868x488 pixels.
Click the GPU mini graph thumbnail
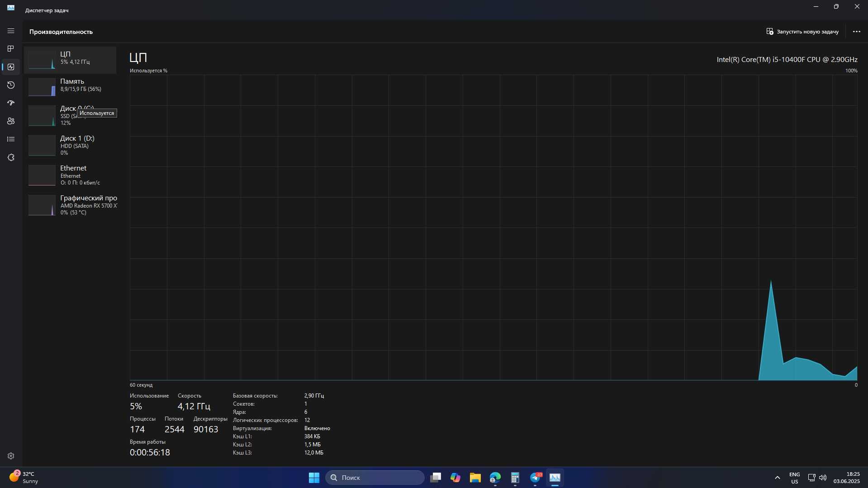[42, 205]
